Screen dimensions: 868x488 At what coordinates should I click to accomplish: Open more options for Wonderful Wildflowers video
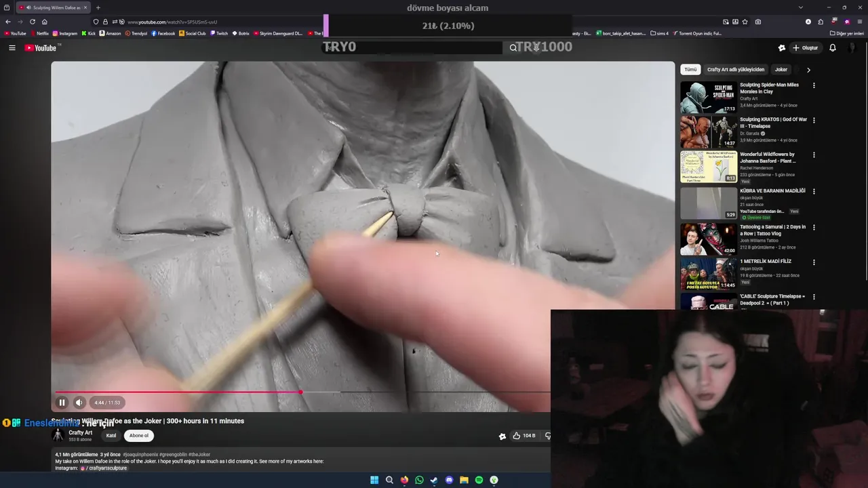click(814, 155)
